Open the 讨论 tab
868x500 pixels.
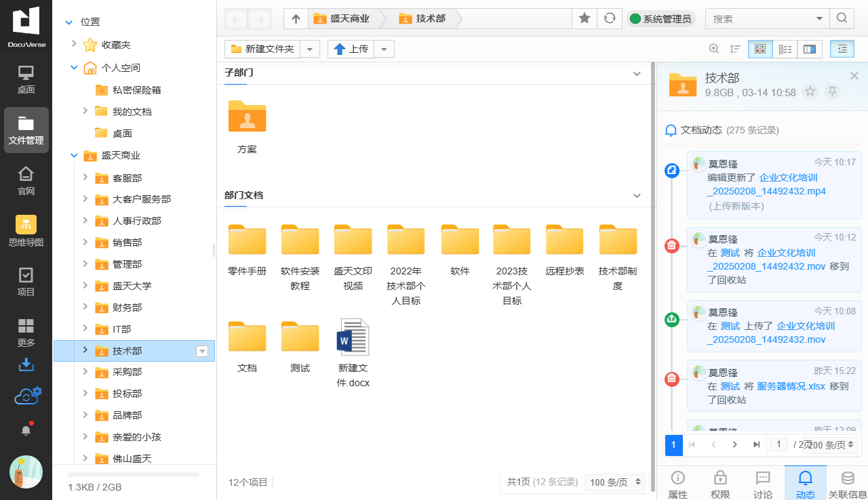[x=763, y=483]
